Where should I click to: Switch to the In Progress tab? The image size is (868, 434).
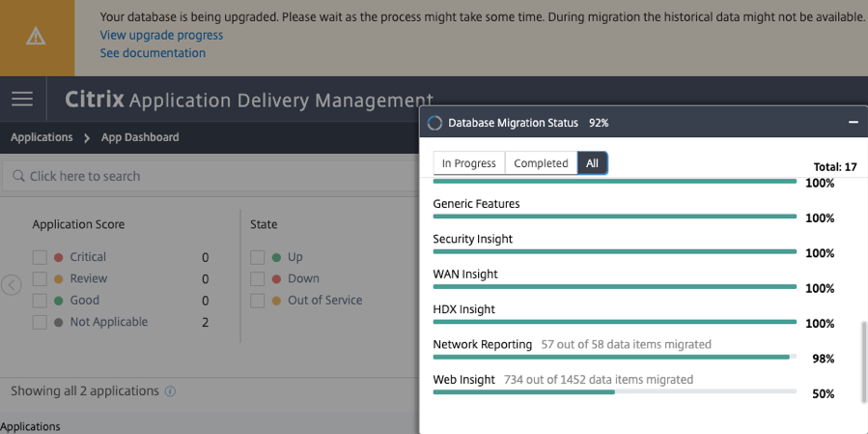[x=469, y=163]
